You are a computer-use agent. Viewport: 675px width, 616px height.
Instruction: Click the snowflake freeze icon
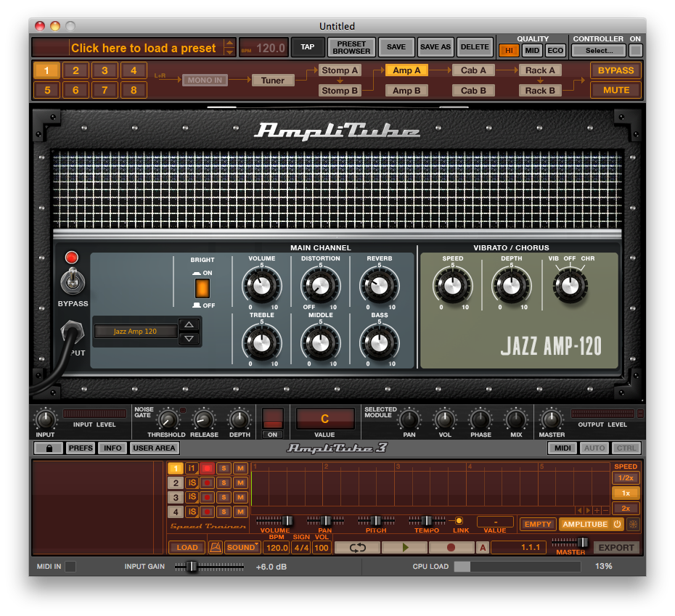tap(633, 525)
